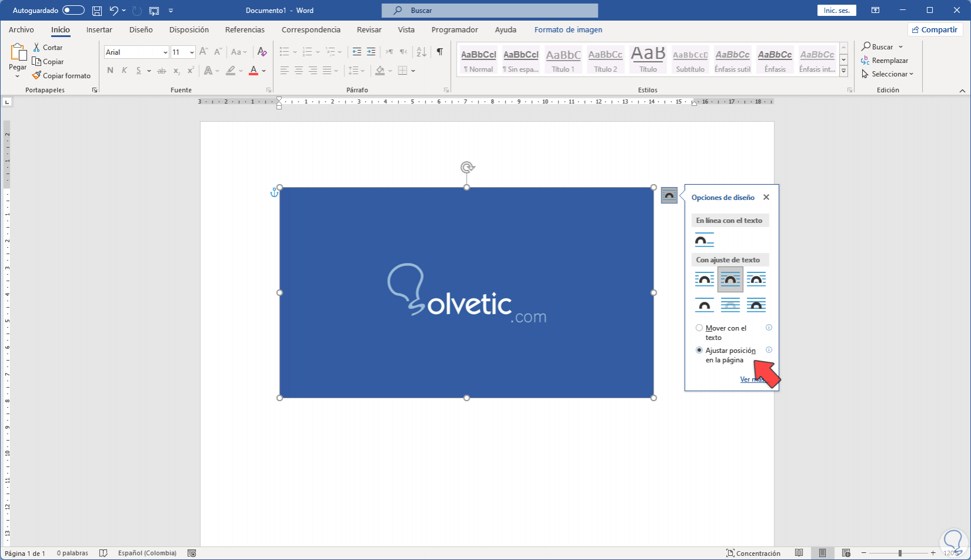This screenshot has height=560, width=971.
Task: Open the font size dropdown
Action: click(x=192, y=52)
